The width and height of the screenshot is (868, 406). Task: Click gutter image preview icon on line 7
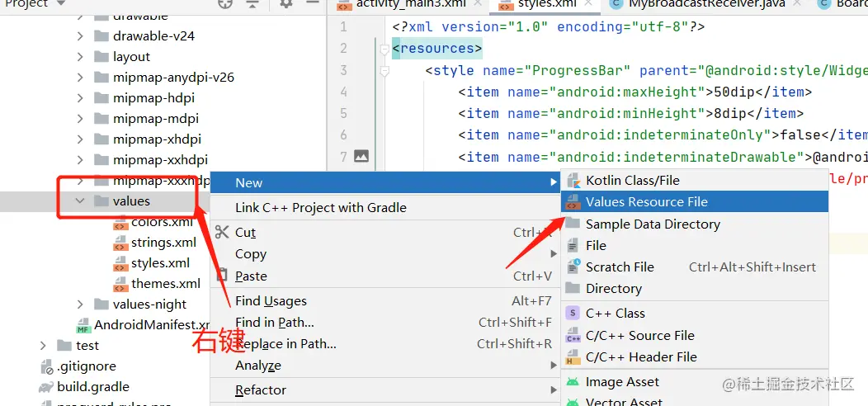pos(361,156)
